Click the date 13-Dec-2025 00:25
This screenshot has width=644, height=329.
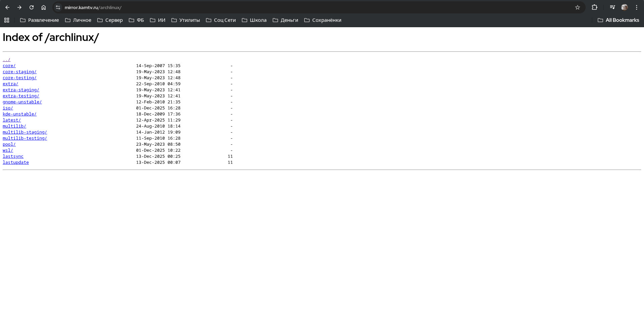(158, 156)
